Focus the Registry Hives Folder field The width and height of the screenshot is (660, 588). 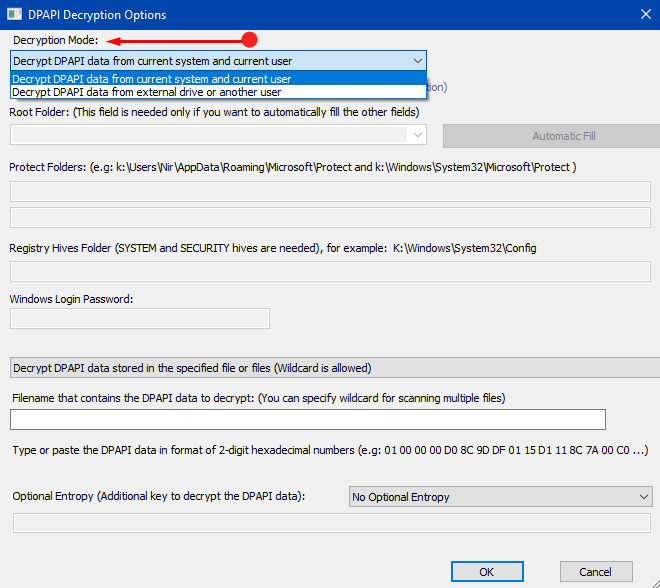pyautogui.click(x=330, y=271)
